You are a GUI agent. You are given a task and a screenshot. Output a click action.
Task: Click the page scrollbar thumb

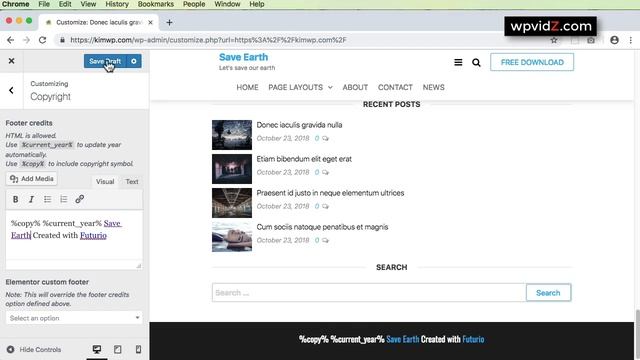637,335
